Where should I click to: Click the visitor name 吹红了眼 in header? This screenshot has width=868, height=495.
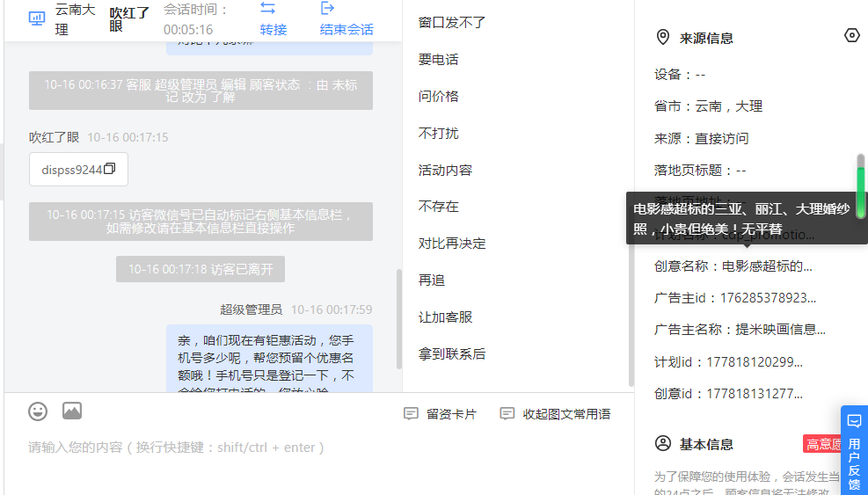click(129, 19)
